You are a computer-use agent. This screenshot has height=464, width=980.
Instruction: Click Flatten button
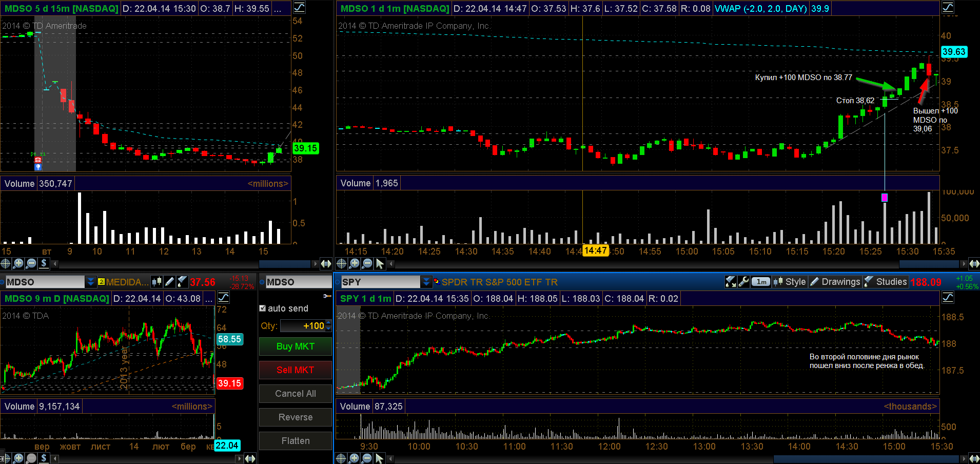pos(296,441)
